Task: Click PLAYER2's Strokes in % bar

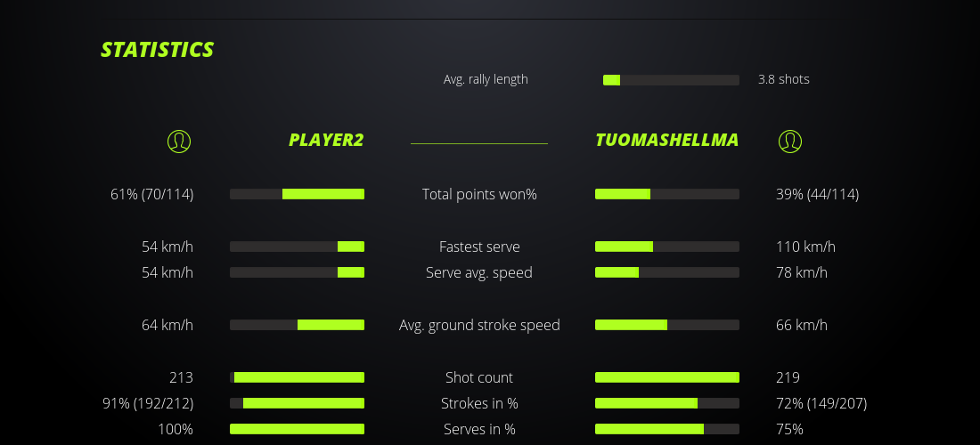Action: [x=297, y=403]
